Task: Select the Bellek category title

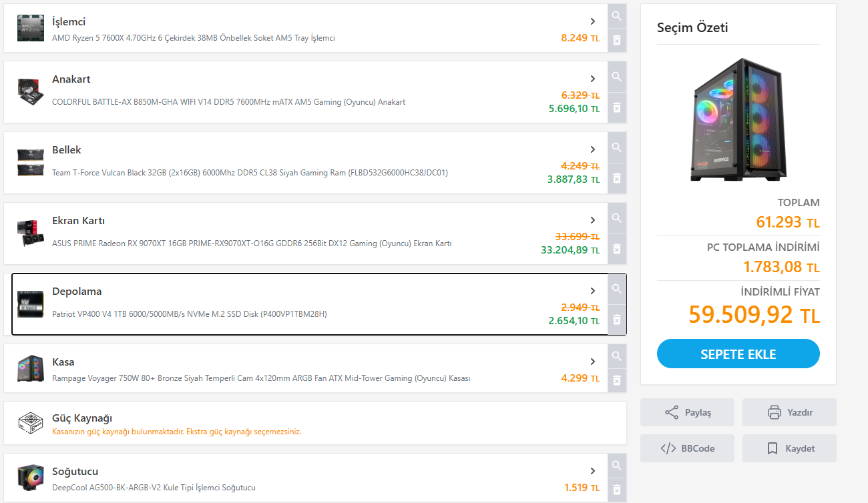Action: point(67,150)
